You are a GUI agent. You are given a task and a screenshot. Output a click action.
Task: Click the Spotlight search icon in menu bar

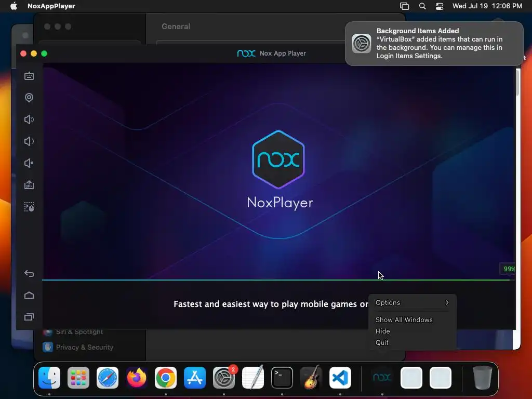(422, 6)
